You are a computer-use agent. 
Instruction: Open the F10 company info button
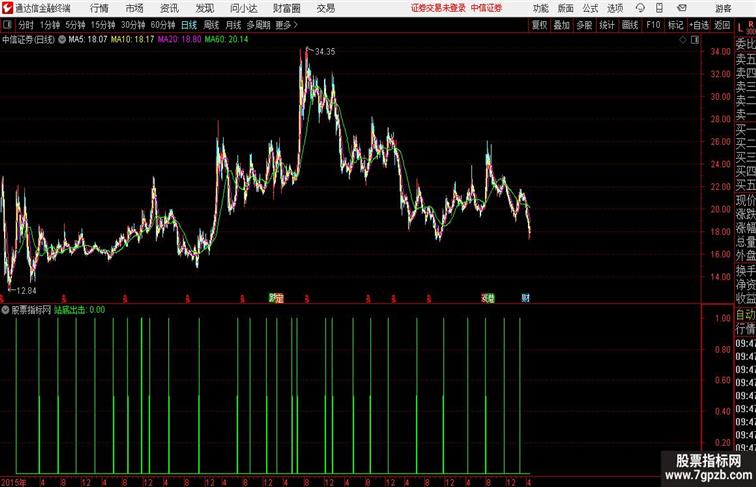coord(653,25)
